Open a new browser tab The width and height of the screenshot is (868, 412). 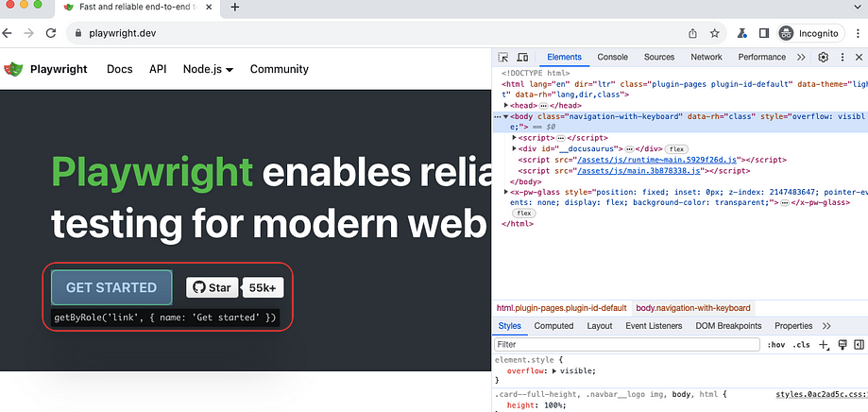tap(235, 8)
